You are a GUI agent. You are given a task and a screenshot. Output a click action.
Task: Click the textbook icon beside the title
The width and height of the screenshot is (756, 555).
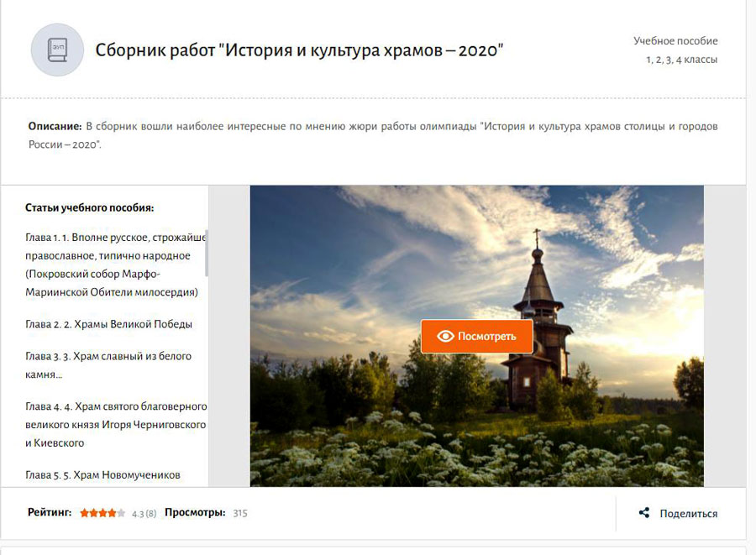57,50
